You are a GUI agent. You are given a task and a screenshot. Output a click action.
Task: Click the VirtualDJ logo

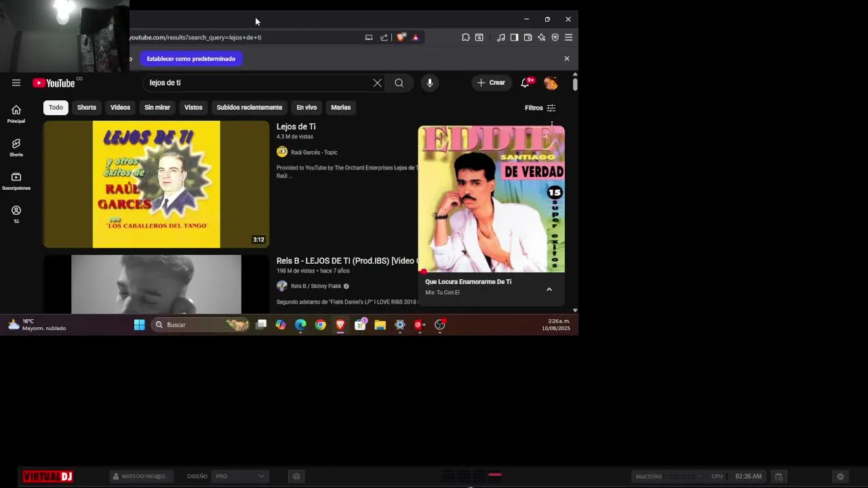[47, 476]
